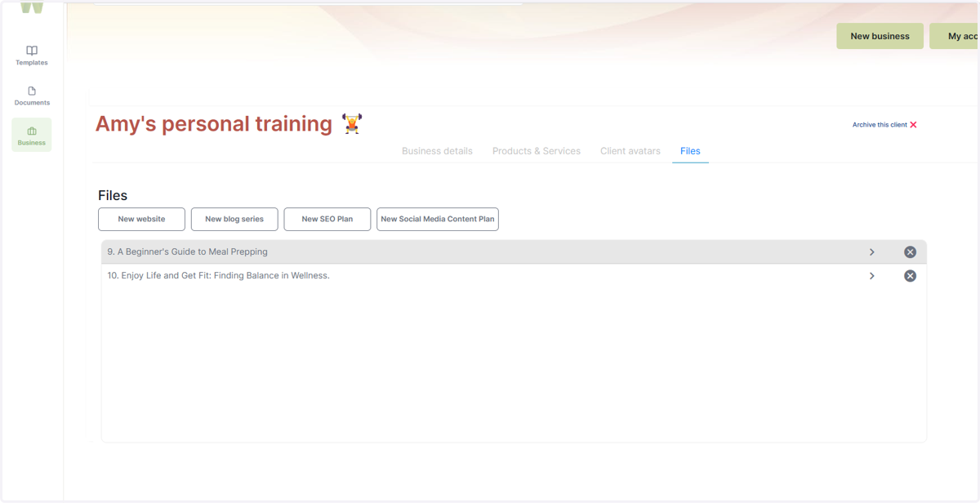Delete the Meal Prepping file row
The height and width of the screenshot is (503, 980).
pyautogui.click(x=910, y=252)
